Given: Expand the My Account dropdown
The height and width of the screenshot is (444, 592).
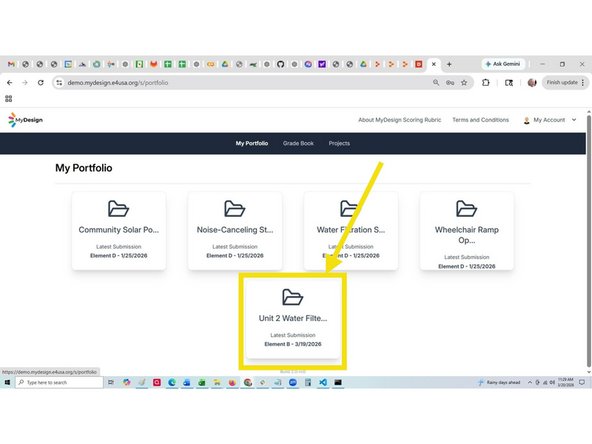Looking at the screenshot, I should pyautogui.click(x=550, y=120).
